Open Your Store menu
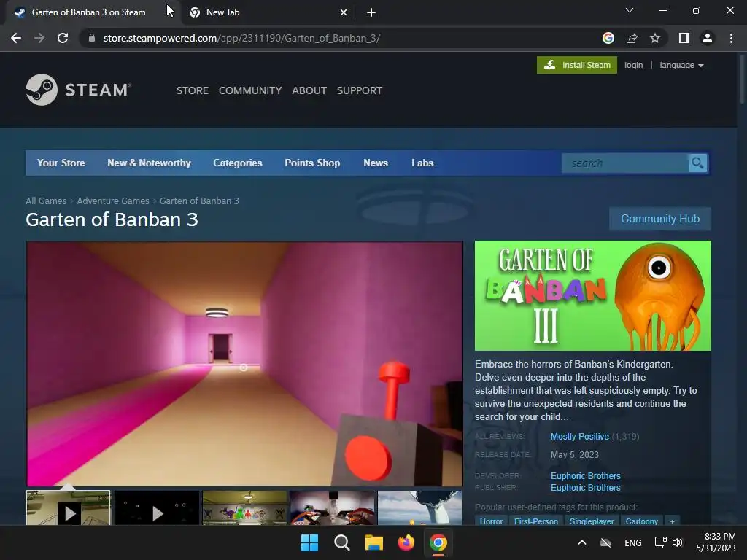This screenshot has height=560, width=747. pos(61,163)
